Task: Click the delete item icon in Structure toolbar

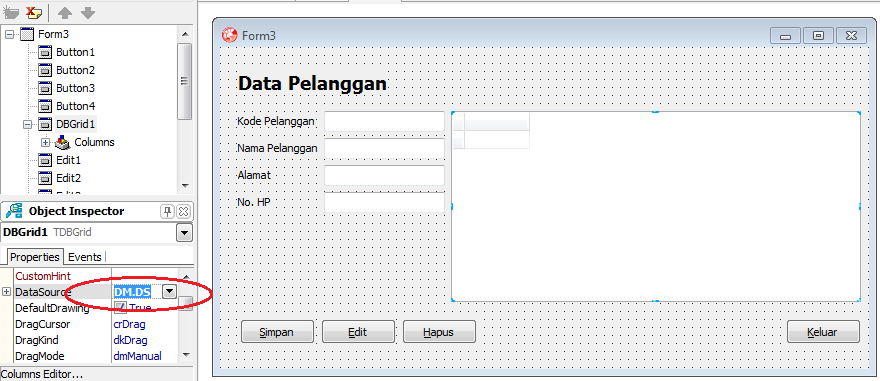Action: click(35, 12)
